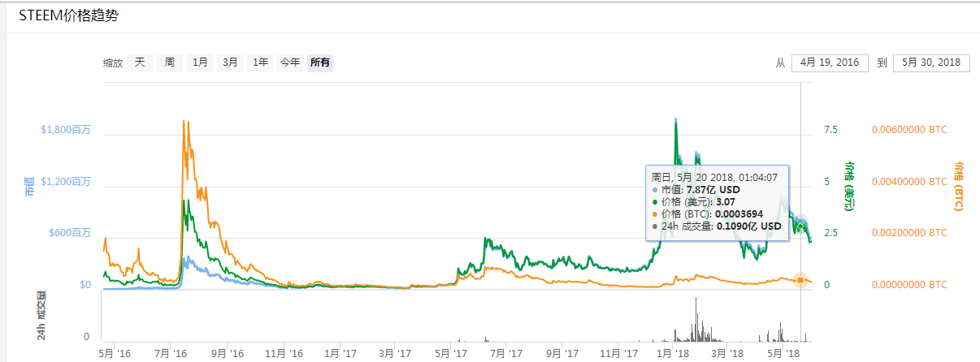Viewport: 980px width, 362px height.
Task: Click the 市值 7.87亿 USD tooltip line
Action: [x=696, y=190]
